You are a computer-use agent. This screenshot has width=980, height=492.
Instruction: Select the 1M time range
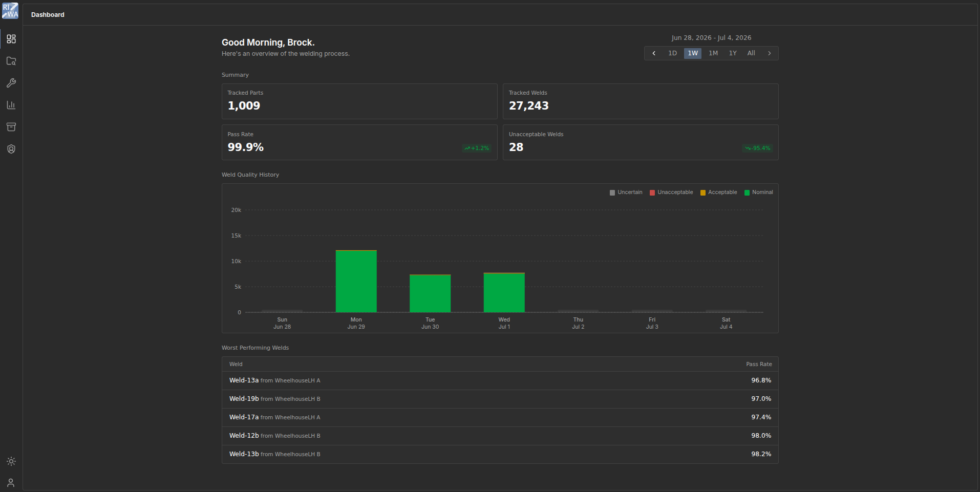(x=713, y=53)
